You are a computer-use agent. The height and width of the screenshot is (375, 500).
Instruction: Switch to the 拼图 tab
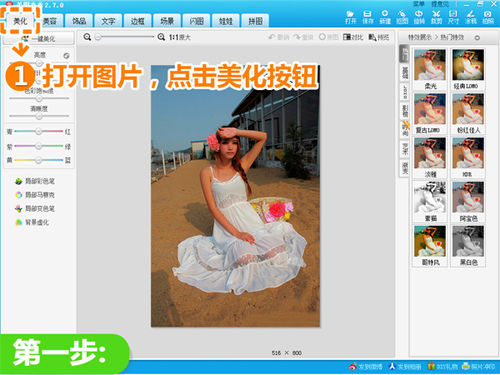coord(255,21)
